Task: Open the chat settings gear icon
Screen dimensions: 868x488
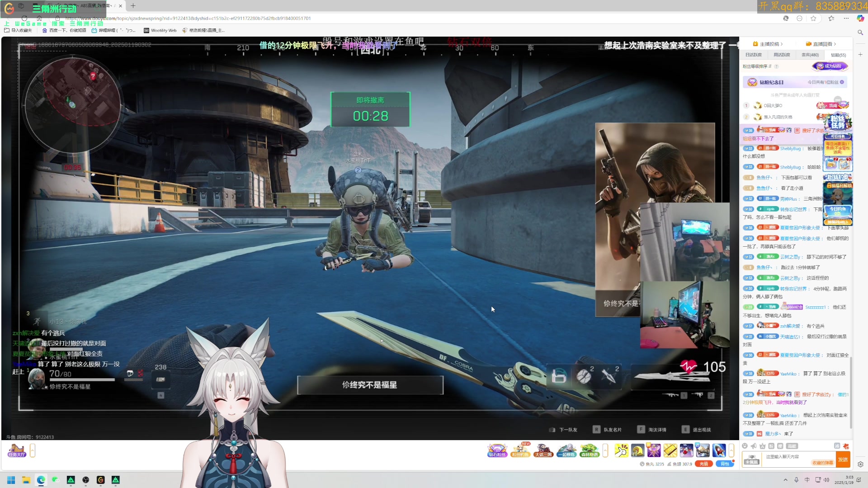Action: pos(860,465)
